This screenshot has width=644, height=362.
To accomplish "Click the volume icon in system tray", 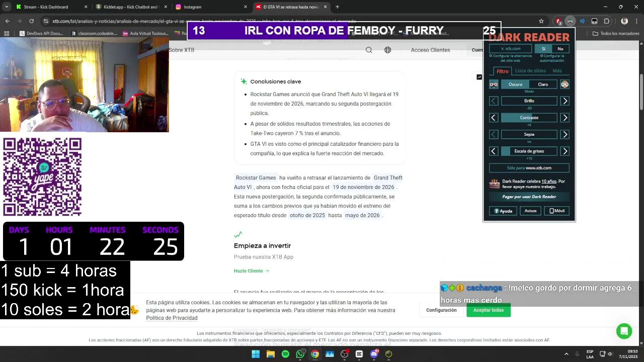I will [x=610, y=354].
